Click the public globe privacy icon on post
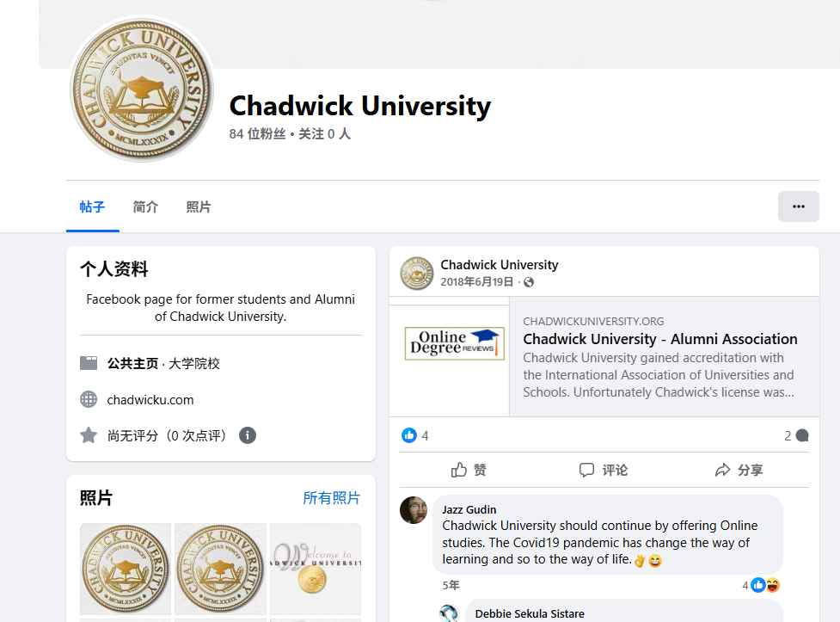The width and height of the screenshot is (840, 622). click(x=529, y=282)
